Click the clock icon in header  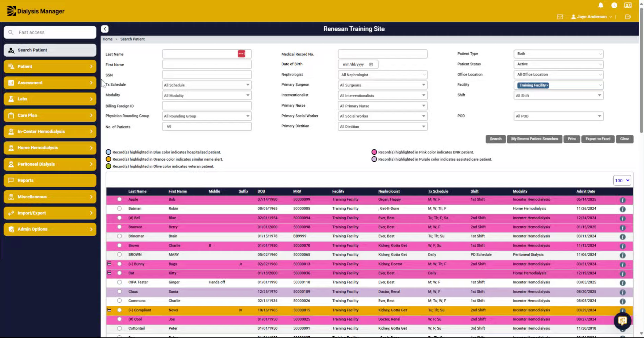[x=614, y=5]
